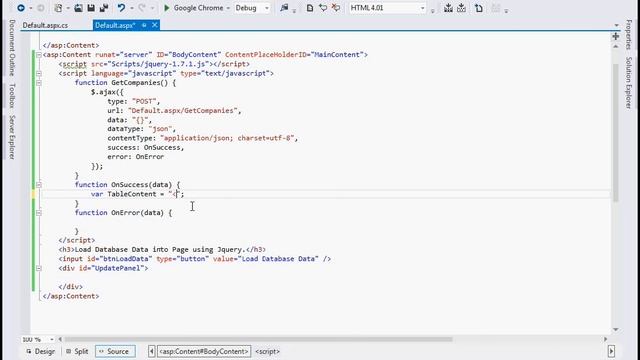The width and height of the screenshot is (640, 360).
Task: Collapse the div UpdatePanel region
Action: pyautogui.click(x=38, y=268)
